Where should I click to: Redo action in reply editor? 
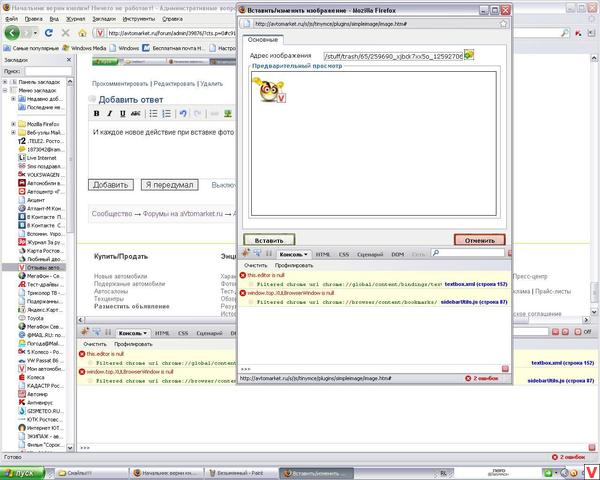(197, 113)
